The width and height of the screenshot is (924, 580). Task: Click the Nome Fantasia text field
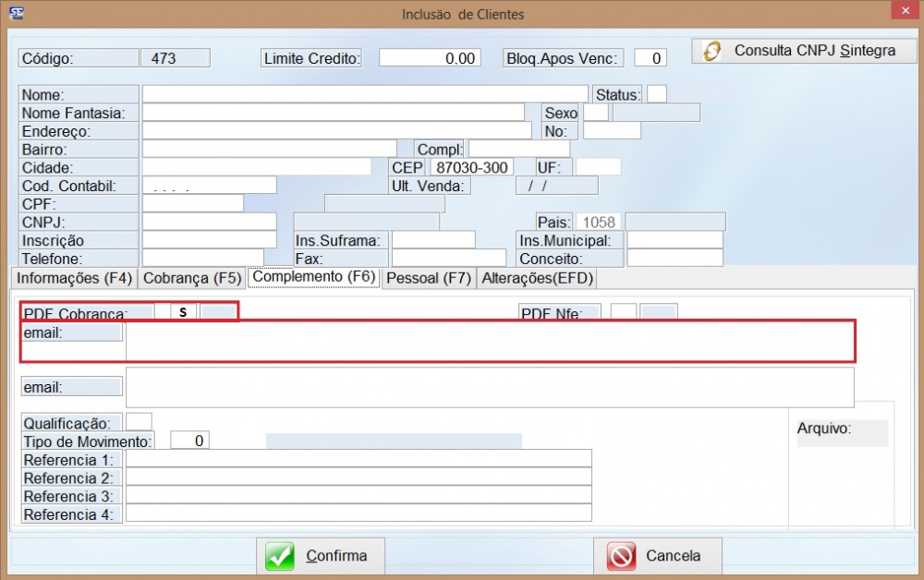(333, 113)
